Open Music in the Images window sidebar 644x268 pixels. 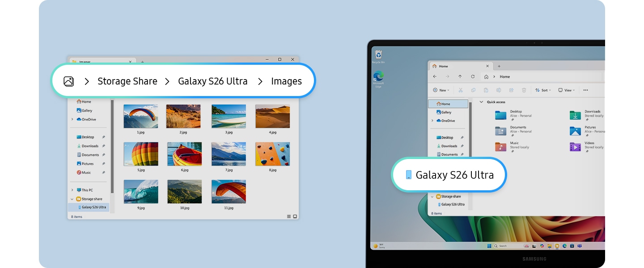(x=84, y=172)
